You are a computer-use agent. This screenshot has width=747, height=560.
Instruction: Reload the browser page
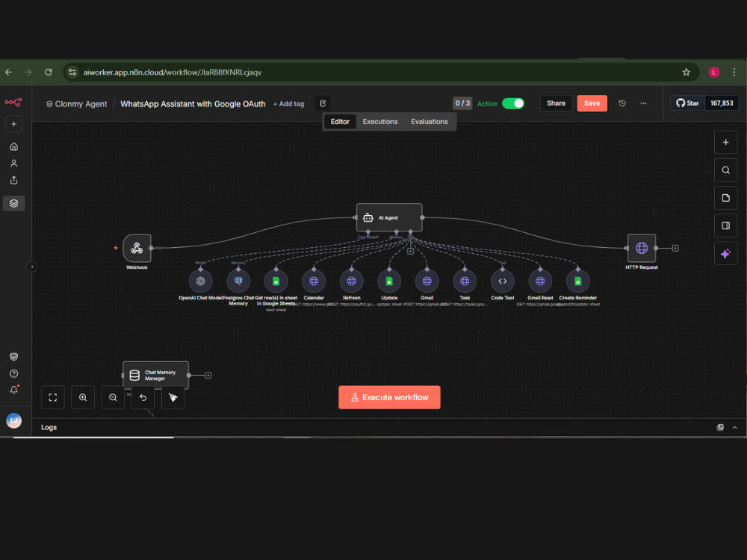[x=48, y=72]
